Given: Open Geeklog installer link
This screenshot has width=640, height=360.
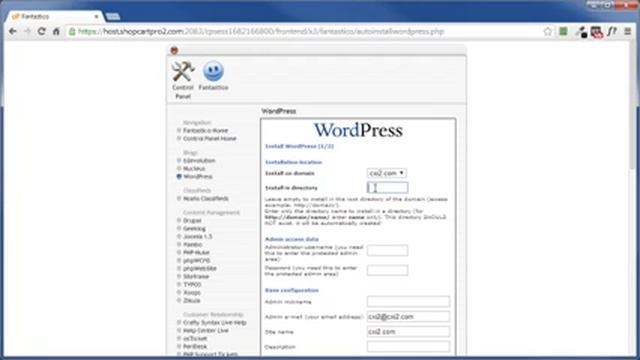Looking at the screenshot, I should tap(194, 229).
